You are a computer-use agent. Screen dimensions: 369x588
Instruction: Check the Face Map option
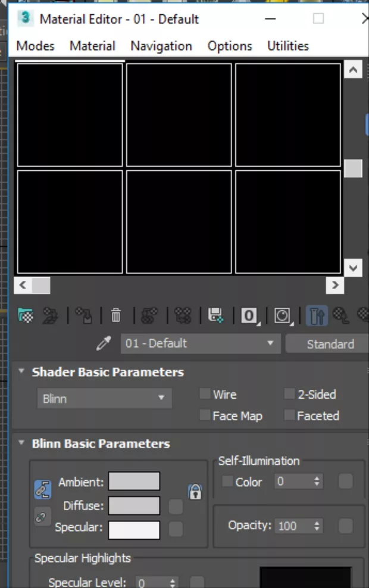[205, 415]
